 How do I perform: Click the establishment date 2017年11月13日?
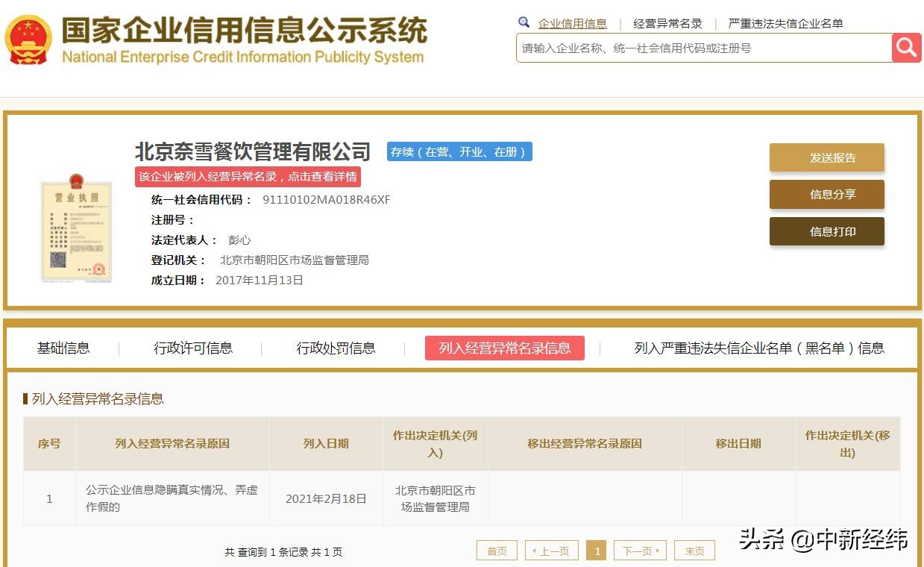pyautogui.click(x=260, y=280)
